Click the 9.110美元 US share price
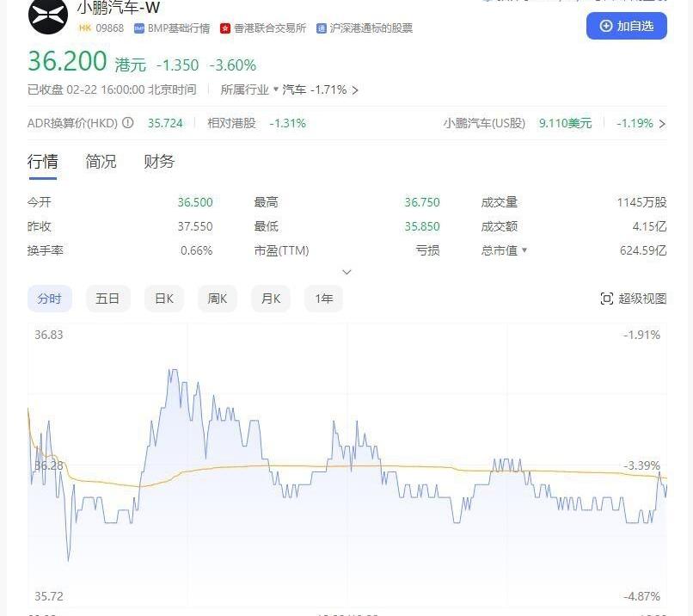 click(565, 123)
